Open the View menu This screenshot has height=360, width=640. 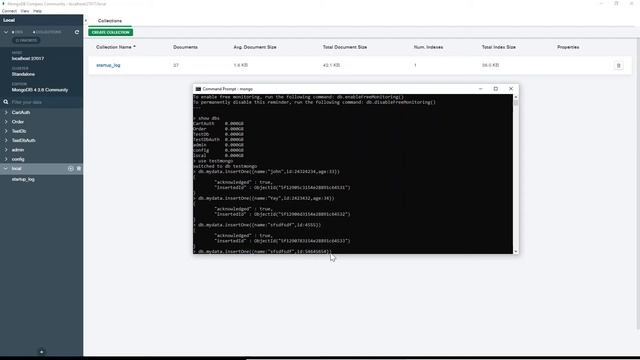25,11
